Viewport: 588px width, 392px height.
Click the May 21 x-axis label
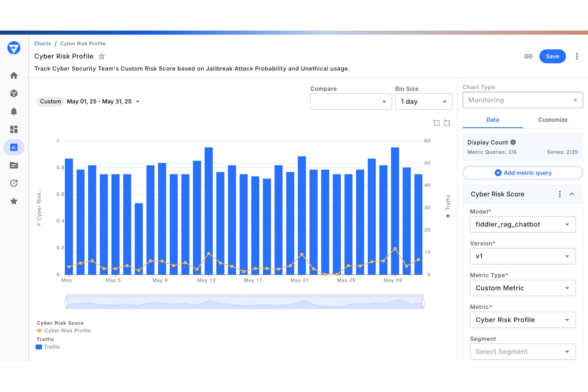(299, 280)
